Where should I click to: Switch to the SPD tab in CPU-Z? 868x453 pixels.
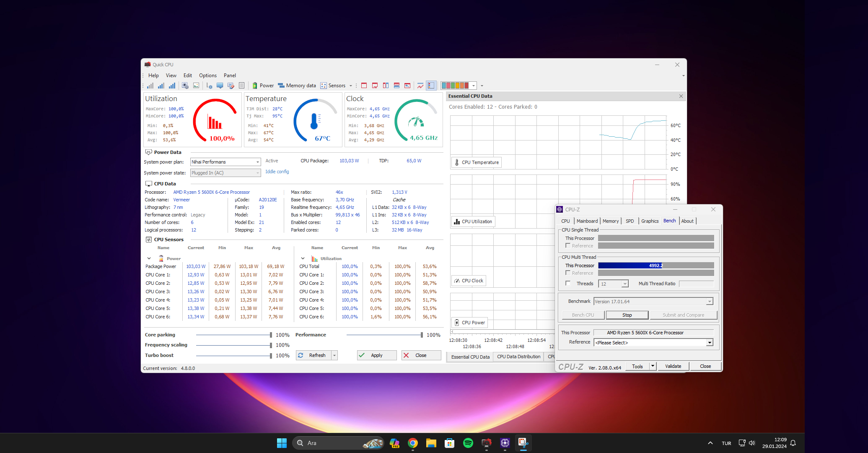(630, 221)
